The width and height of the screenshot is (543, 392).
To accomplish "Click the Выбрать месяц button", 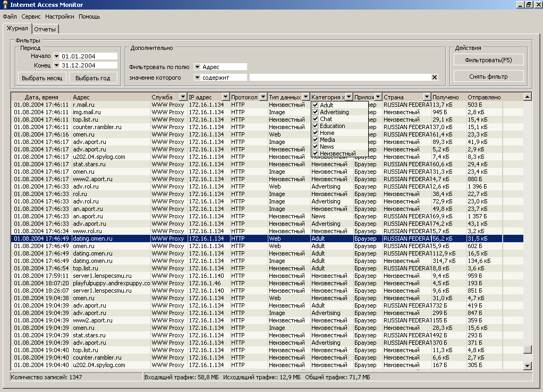I will pos(42,78).
